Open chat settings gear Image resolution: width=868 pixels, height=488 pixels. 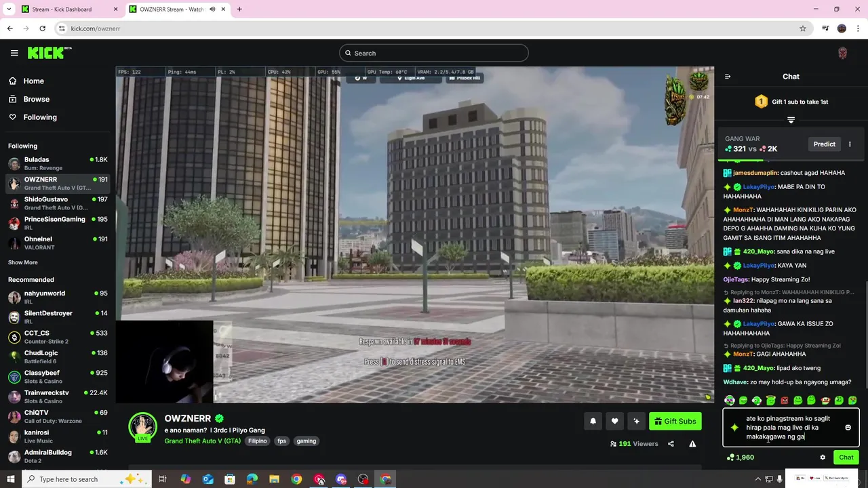click(823, 457)
